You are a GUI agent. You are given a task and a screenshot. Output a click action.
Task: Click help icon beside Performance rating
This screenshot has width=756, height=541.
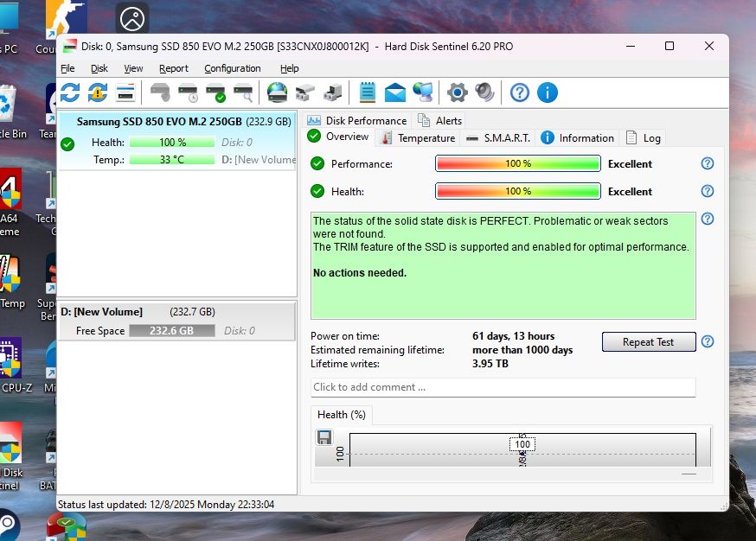tap(708, 164)
